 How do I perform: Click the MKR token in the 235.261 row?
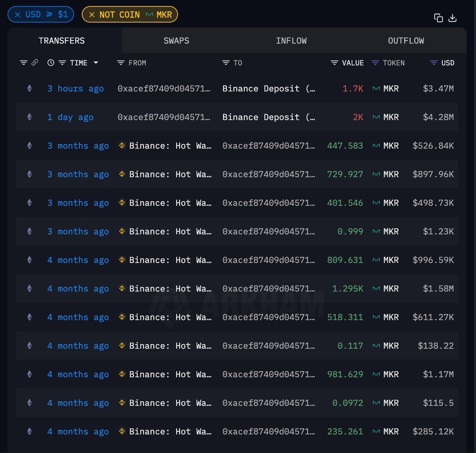(x=386, y=431)
